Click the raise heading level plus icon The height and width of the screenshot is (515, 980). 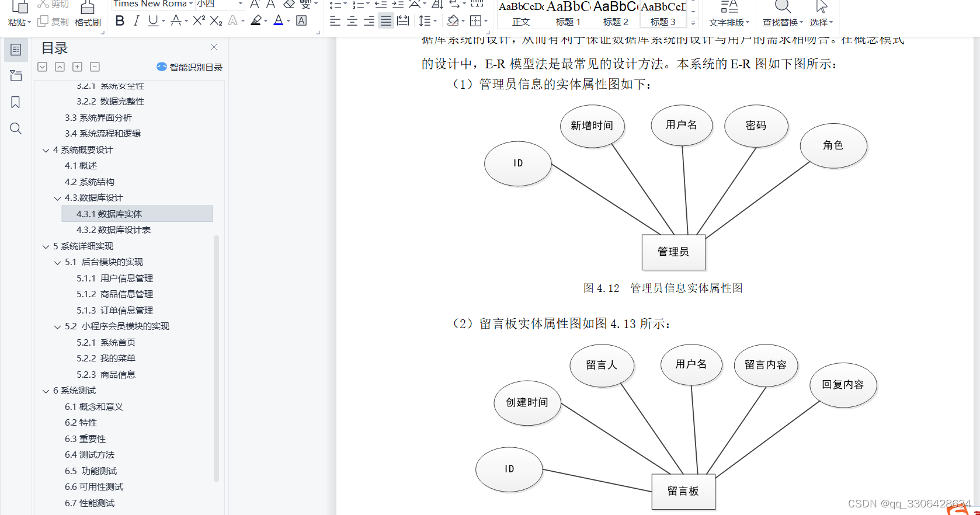(77, 67)
